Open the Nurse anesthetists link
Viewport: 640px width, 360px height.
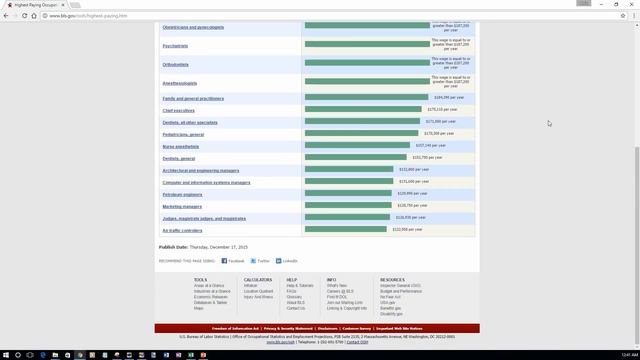click(x=181, y=147)
